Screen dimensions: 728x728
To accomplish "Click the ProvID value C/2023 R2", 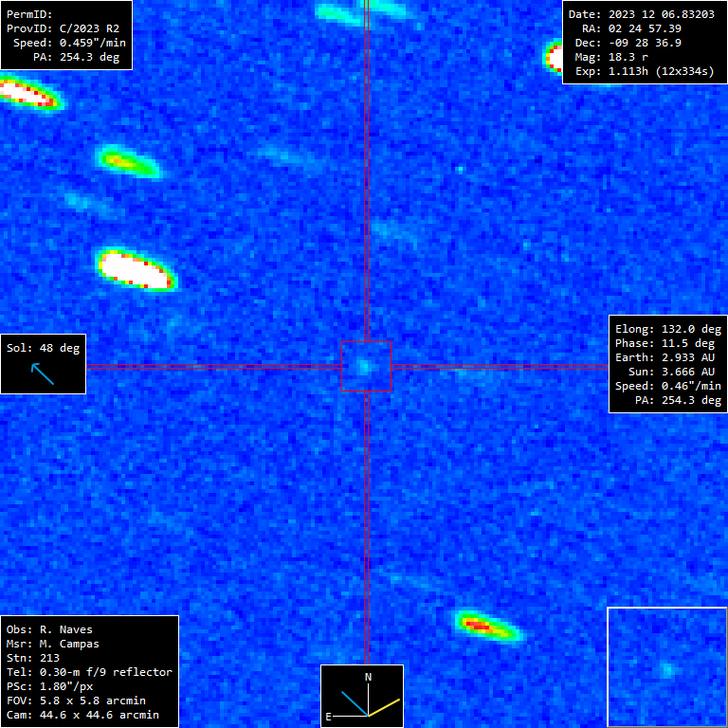I will pos(89,28).
